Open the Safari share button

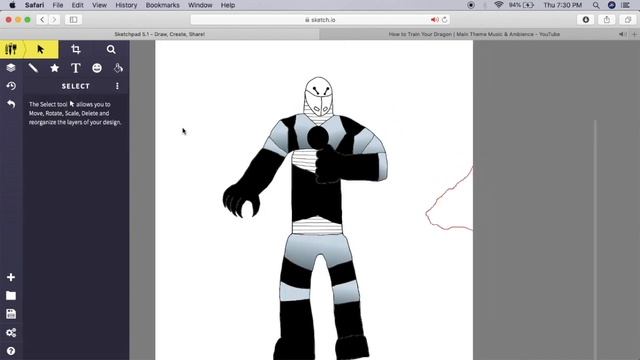coord(607,20)
